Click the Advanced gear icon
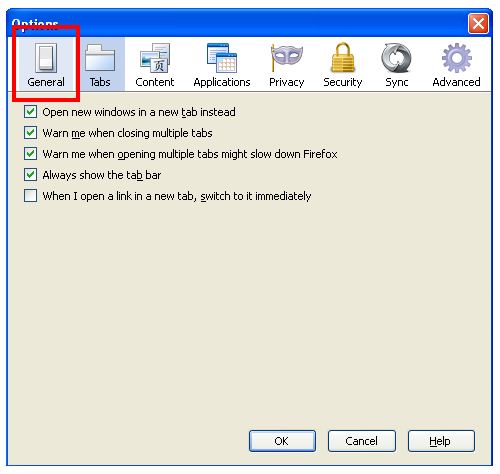This screenshot has width=500, height=474. 457,58
